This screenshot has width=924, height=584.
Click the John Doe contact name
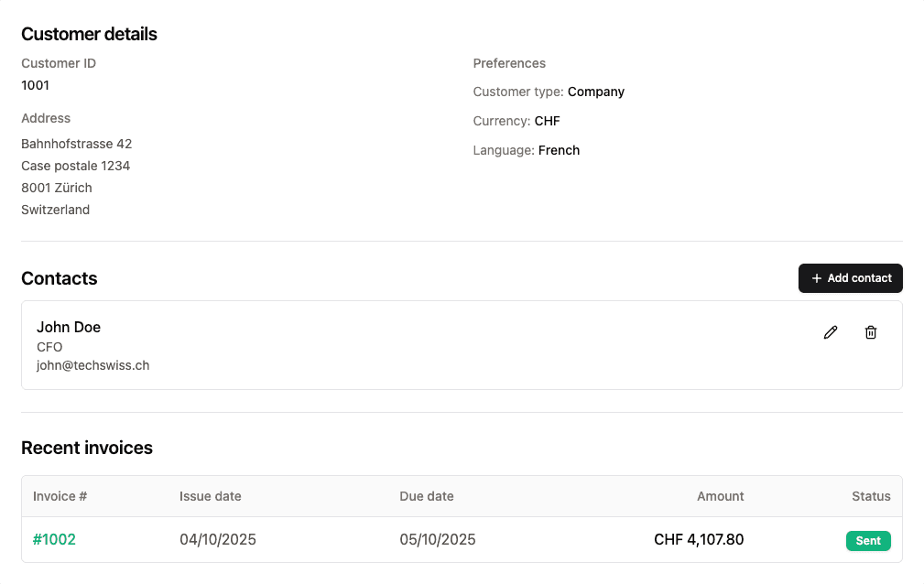[69, 327]
